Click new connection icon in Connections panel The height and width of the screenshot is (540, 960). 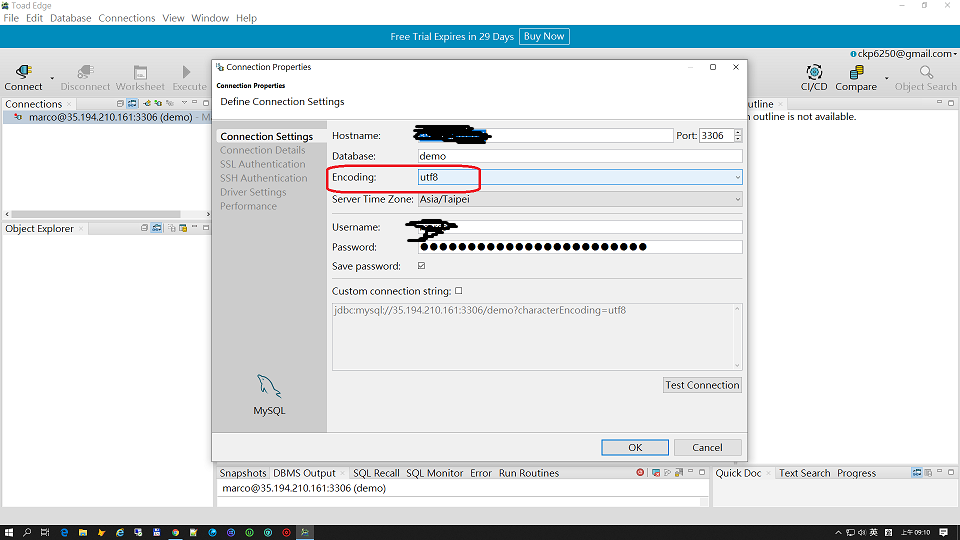click(147, 103)
